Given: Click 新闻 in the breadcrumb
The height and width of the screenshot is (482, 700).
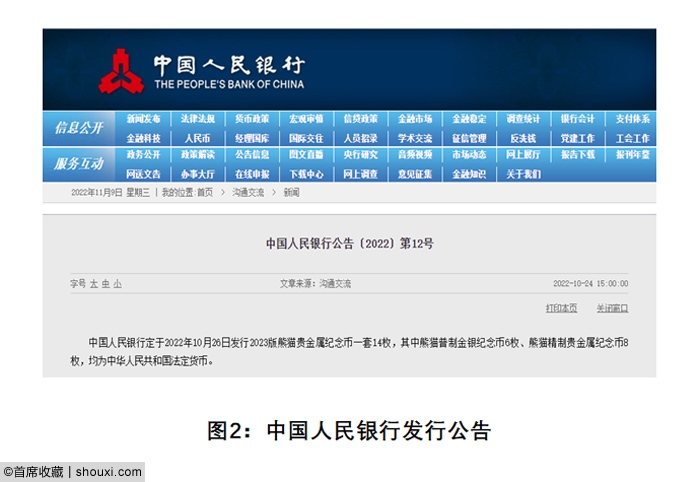Looking at the screenshot, I should (x=292, y=193).
